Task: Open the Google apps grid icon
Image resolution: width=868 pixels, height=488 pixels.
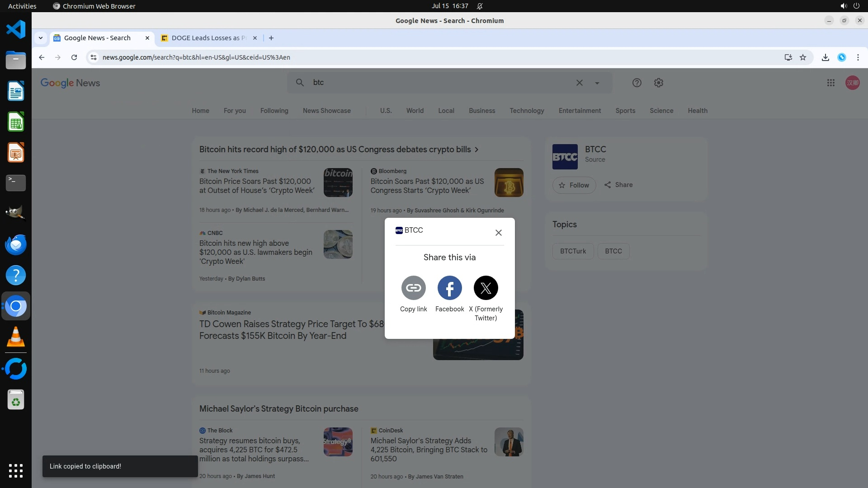Action: click(x=830, y=83)
